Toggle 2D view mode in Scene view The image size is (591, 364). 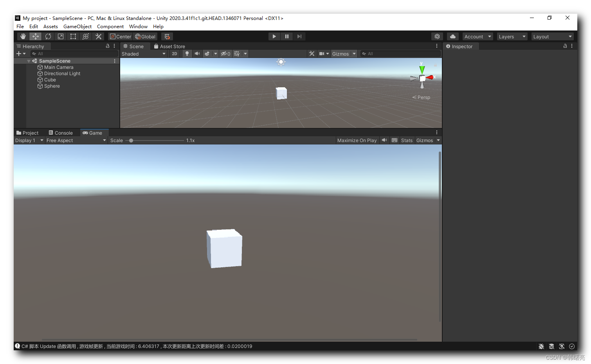tap(174, 53)
